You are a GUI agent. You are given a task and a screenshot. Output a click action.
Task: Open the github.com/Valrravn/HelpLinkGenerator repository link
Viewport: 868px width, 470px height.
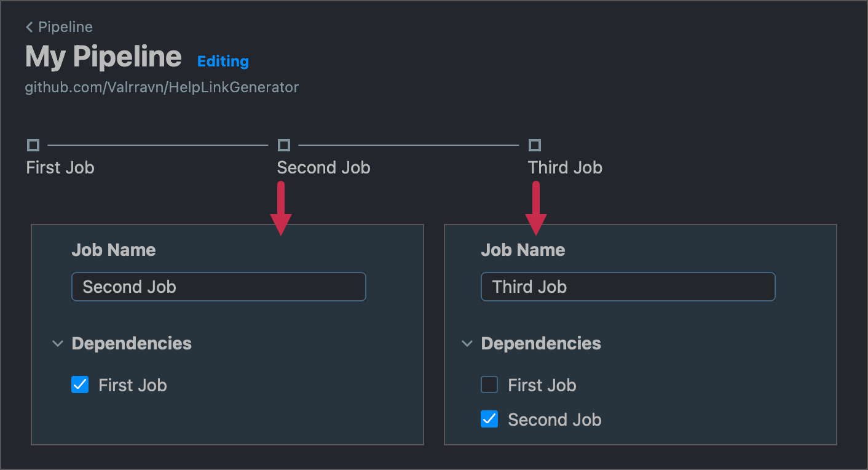point(162,87)
